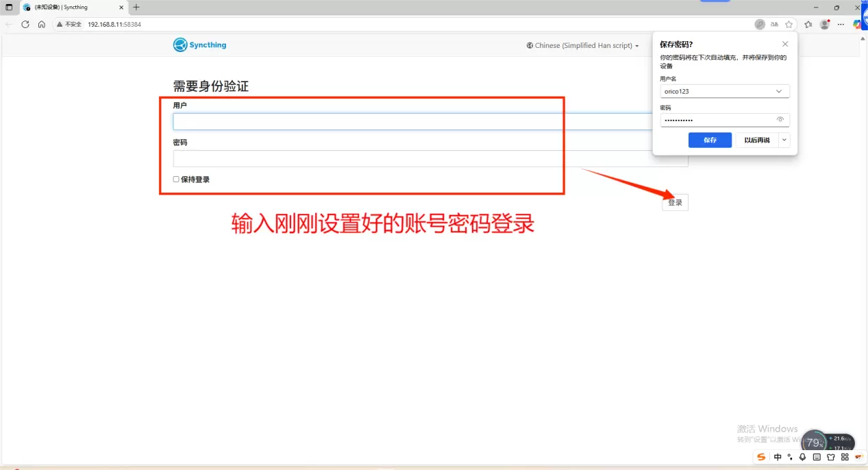Go to the browser home page icon
This screenshot has height=470, width=868.
[42, 24]
